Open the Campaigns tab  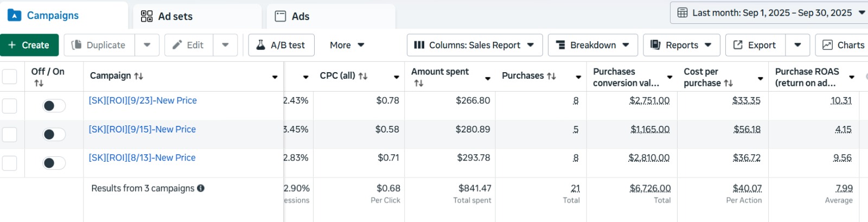point(64,16)
